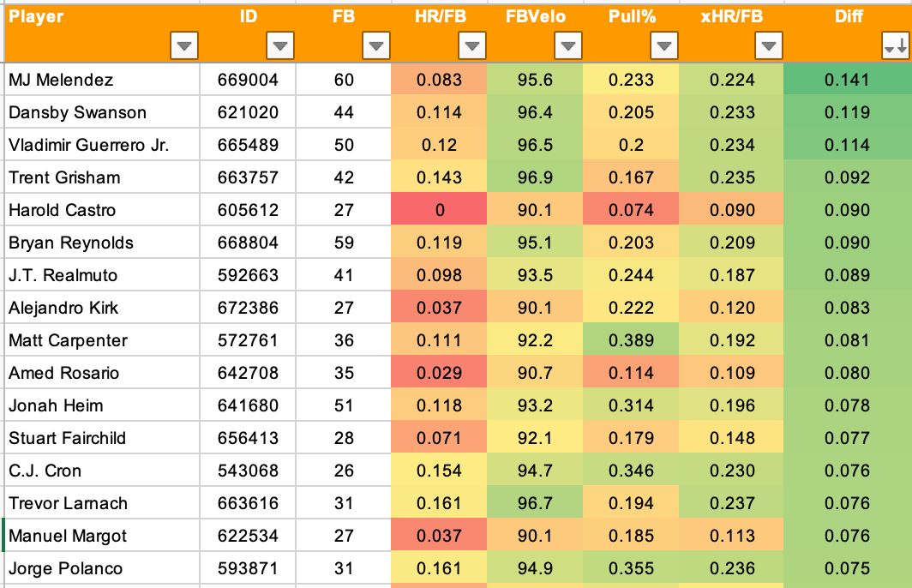Screen dimensions: 912x588
Task: Select the xHR/FB header cell
Action: (731, 33)
